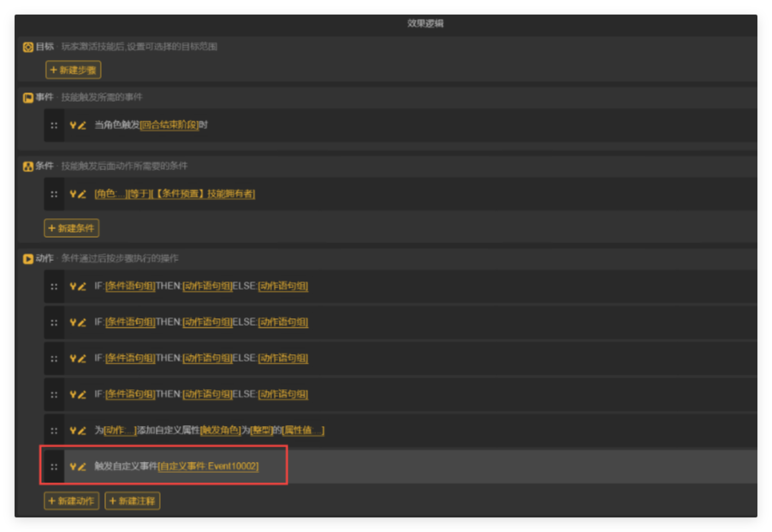Viewport: 772px width, 532px height.
Task: Open the [自定义事件:Event10002] link
Action: coord(209,466)
